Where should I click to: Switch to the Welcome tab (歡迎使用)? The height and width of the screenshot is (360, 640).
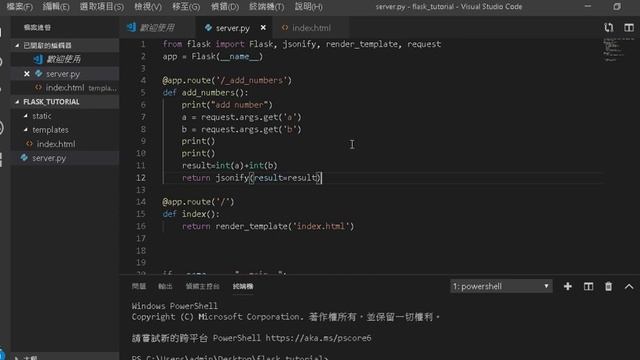157,28
